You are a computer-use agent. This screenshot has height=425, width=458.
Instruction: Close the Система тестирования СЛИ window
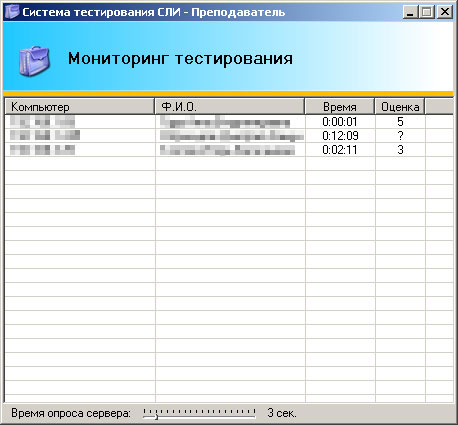[445, 12]
